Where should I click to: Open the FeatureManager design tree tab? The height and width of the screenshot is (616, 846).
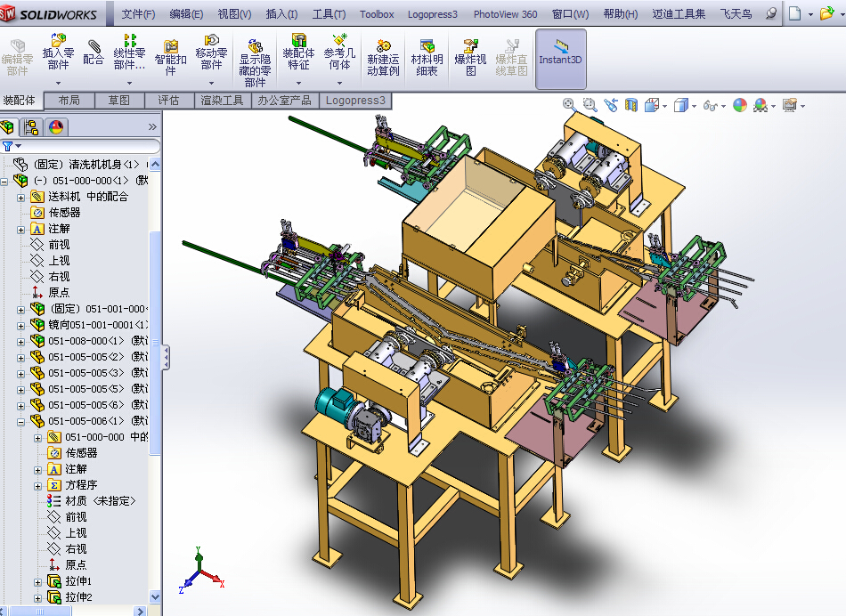(7, 127)
